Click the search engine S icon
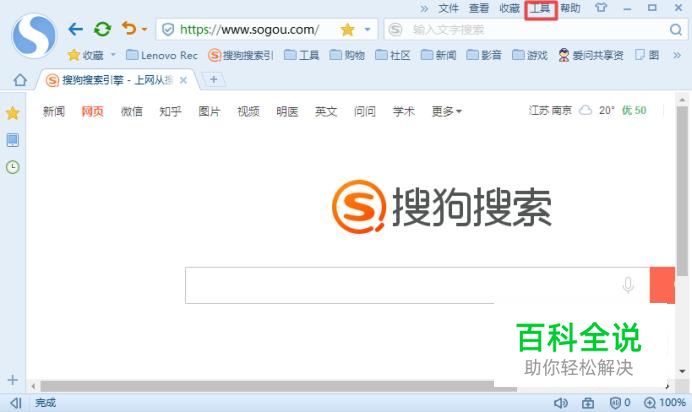The width and height of the screenshot is (692, 412). coord(395,30)
